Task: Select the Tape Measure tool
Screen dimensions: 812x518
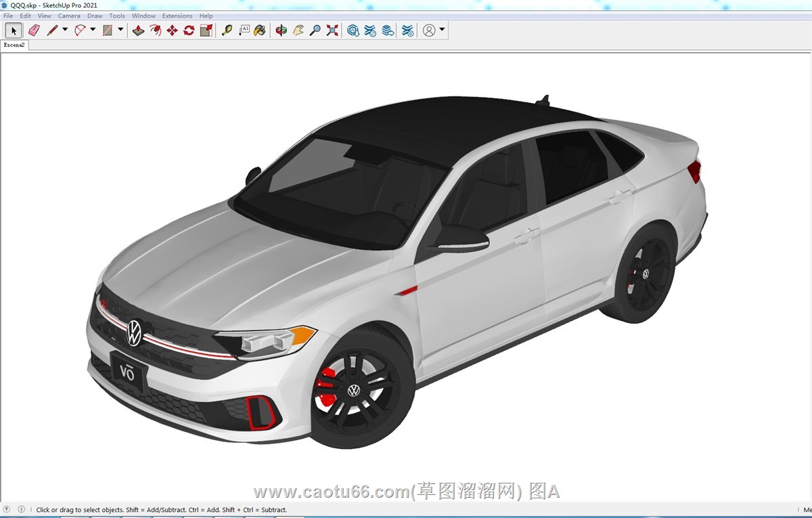Action: (227, 30)
